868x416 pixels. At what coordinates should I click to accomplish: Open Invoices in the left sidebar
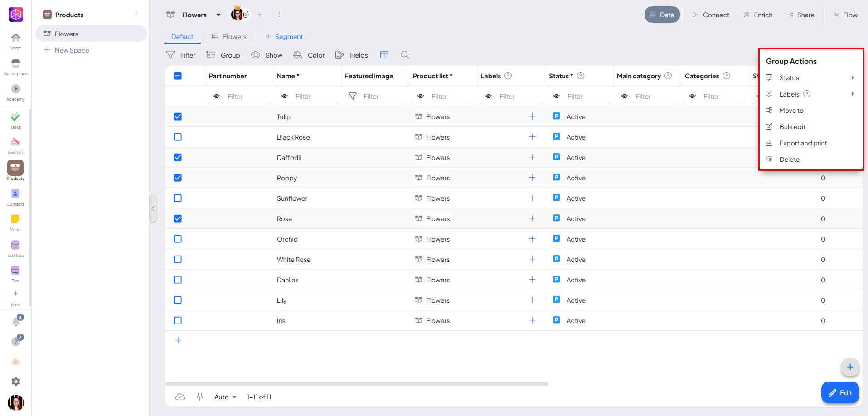click(x=15, y=145)
